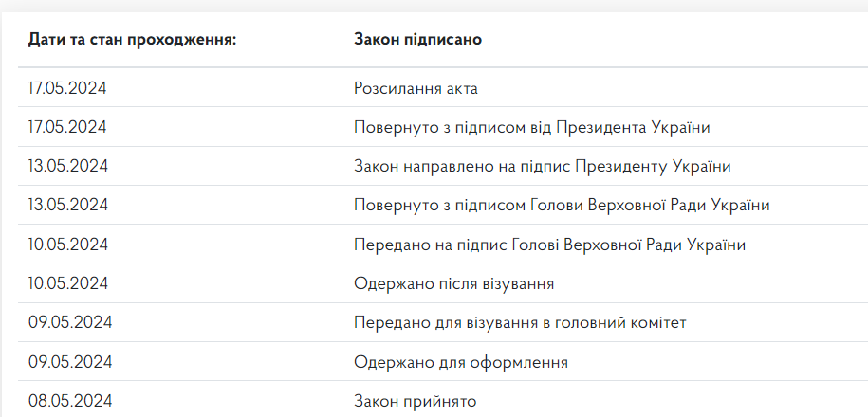Click the "Одержано після візування" entry
Image resolution: width=868 pixels, height=417 pixels.
[453, 283]
